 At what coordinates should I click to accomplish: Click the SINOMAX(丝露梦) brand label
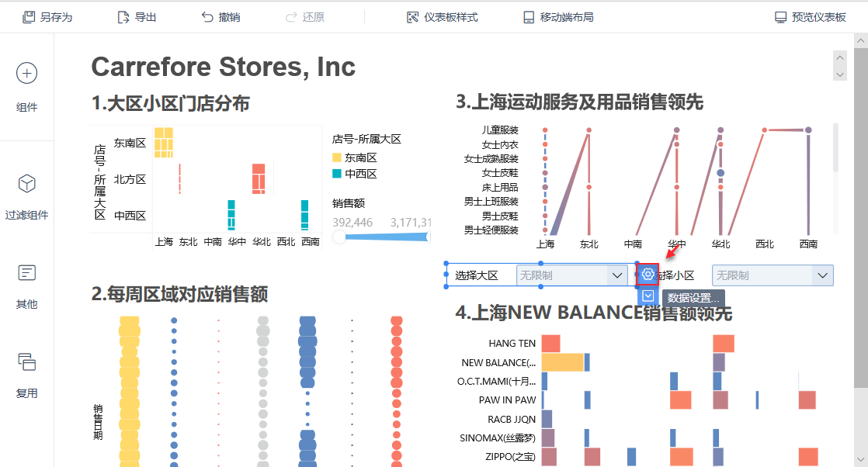tap(498, 438)
